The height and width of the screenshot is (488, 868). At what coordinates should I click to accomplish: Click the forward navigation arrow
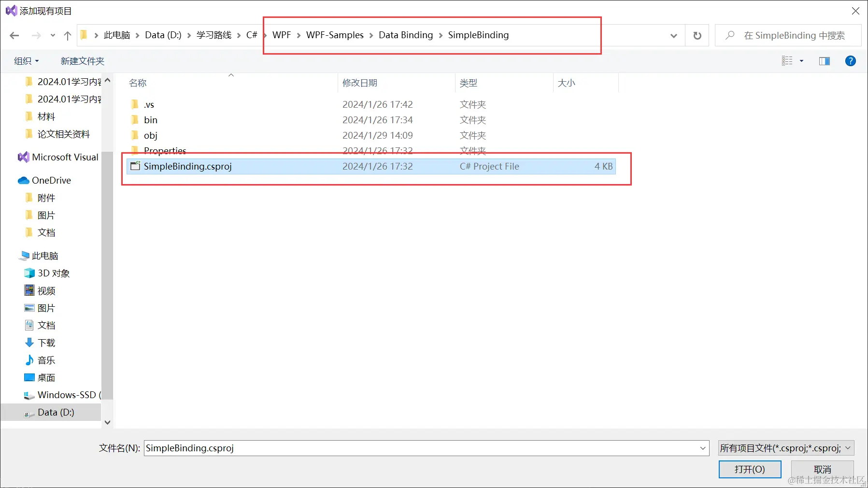click(x=36, y=35)
